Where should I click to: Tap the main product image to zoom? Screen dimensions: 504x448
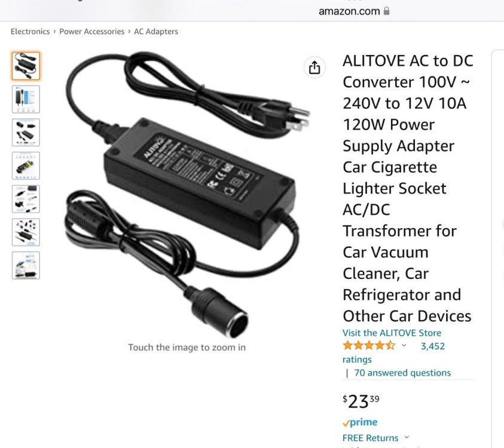coord(187,194)
